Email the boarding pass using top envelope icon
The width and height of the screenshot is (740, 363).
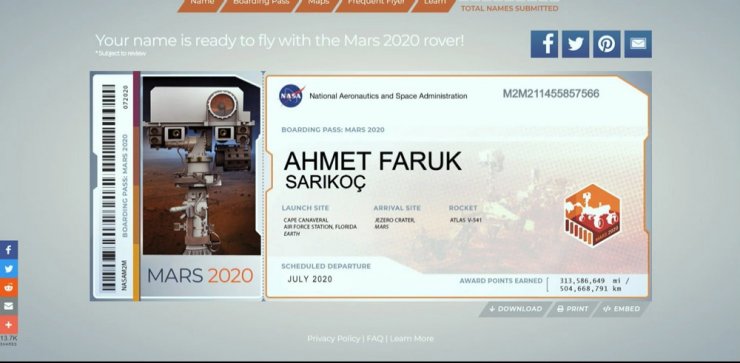point(638,44)
